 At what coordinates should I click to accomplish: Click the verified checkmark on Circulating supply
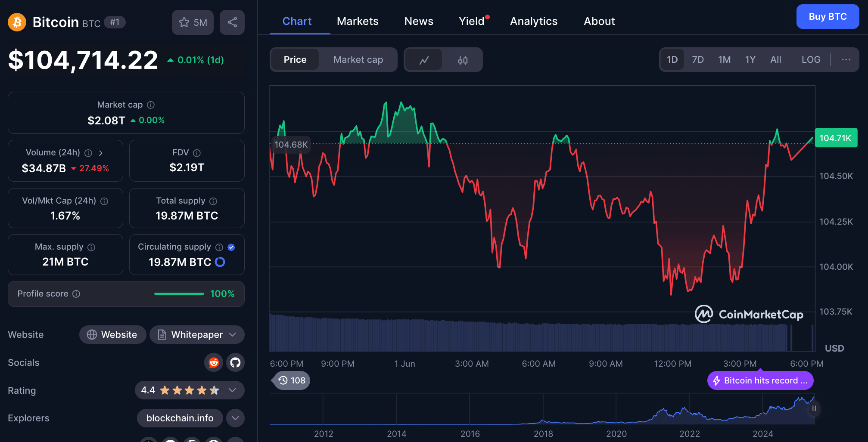pos(231,247)
